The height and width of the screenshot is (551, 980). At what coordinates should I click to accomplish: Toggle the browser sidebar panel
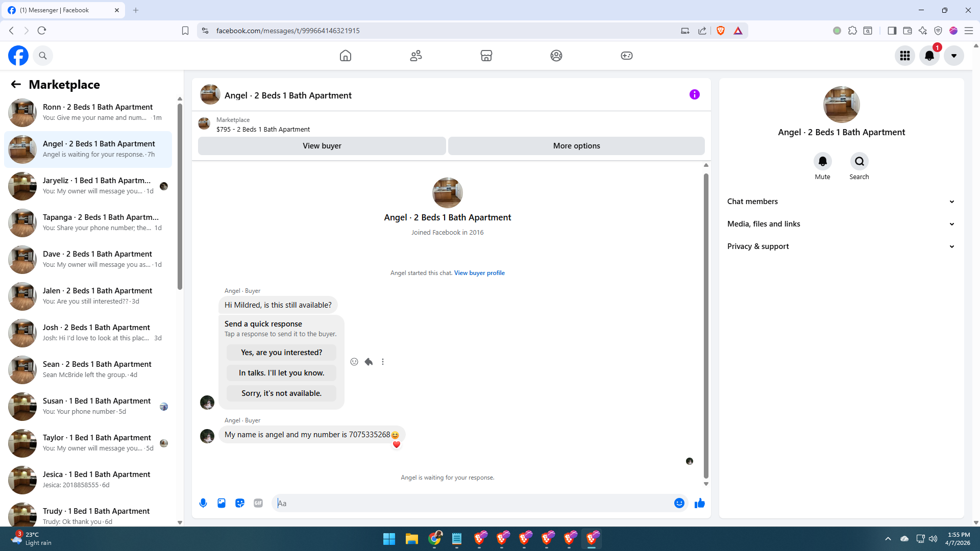coord(892,31)
